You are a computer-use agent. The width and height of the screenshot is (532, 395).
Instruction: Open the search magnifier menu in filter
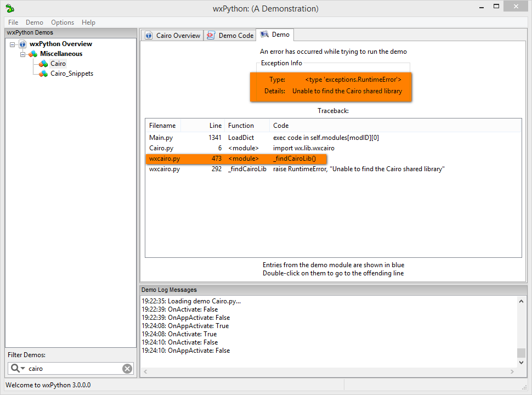coord(18,368)
